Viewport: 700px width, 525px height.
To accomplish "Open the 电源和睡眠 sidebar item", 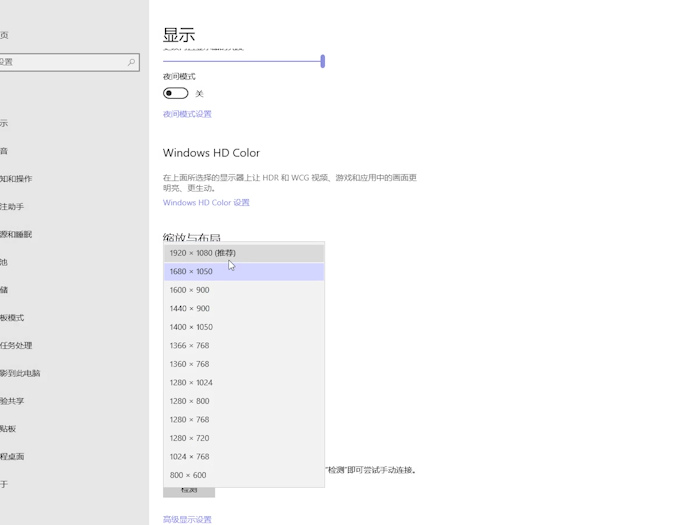I will point(16,234).
